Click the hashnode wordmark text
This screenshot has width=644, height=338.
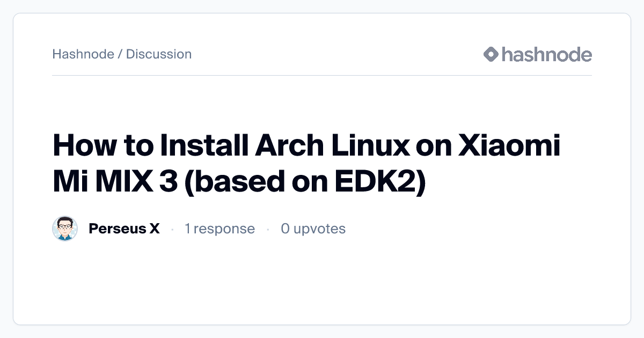pyautogui.click(x=546, y=54)
